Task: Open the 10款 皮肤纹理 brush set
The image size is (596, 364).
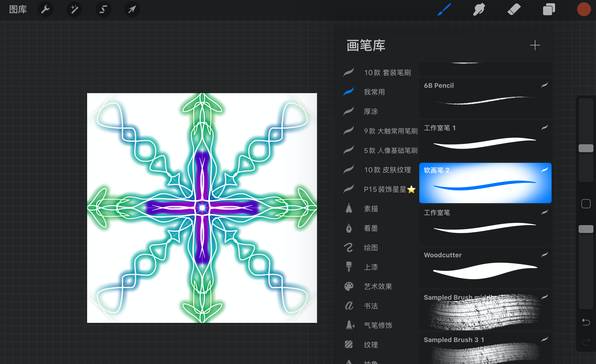Action: click(x=387, y=170)
